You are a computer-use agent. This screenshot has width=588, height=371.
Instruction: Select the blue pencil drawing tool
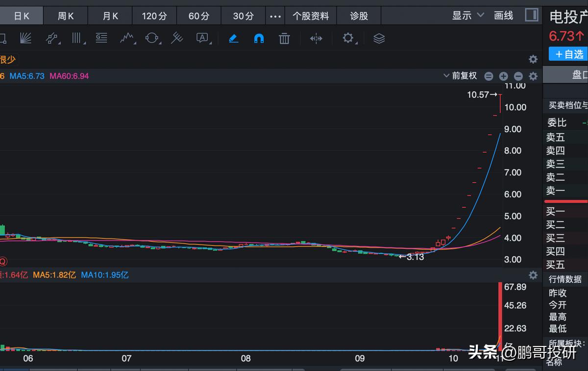coord(233,38)
